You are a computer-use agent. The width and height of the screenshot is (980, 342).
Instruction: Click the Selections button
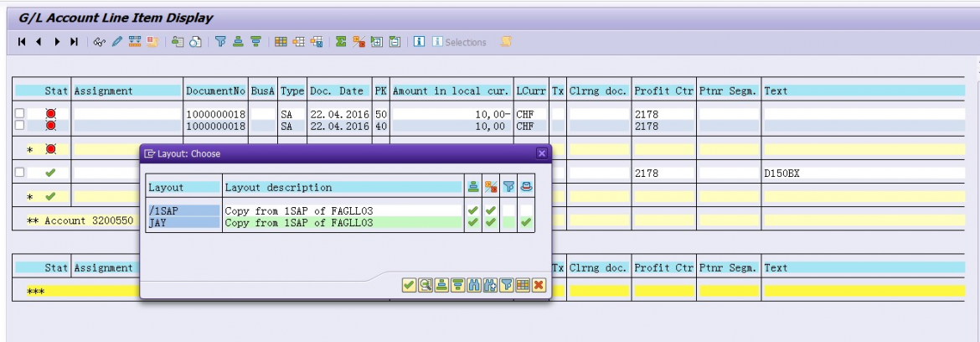tap(459, 42)
